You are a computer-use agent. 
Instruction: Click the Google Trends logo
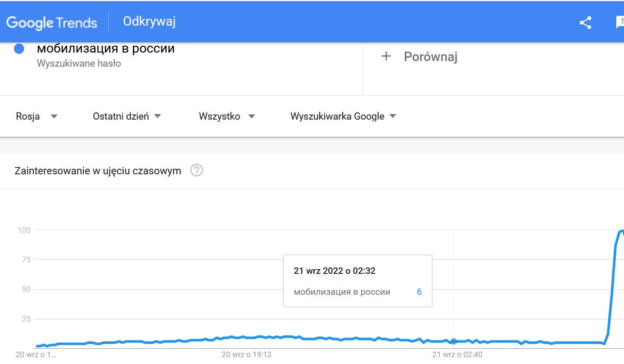point(51,22)
